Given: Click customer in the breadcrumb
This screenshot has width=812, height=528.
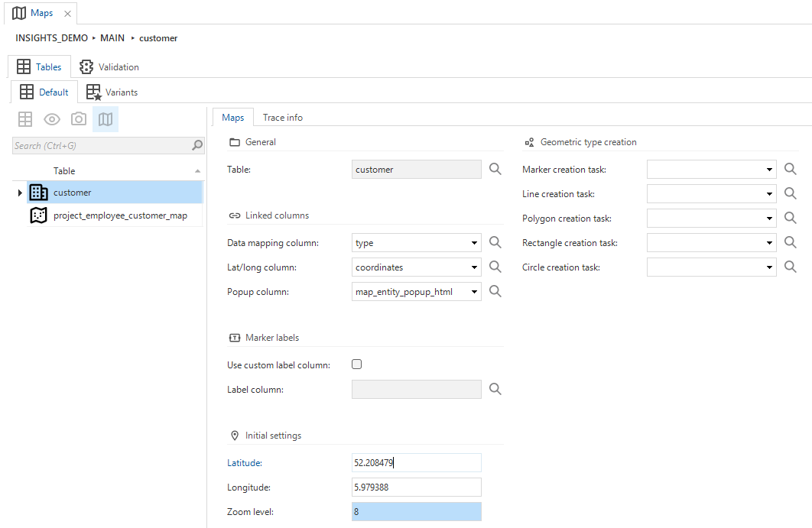Looking at the screenshot, I should 158,38.
